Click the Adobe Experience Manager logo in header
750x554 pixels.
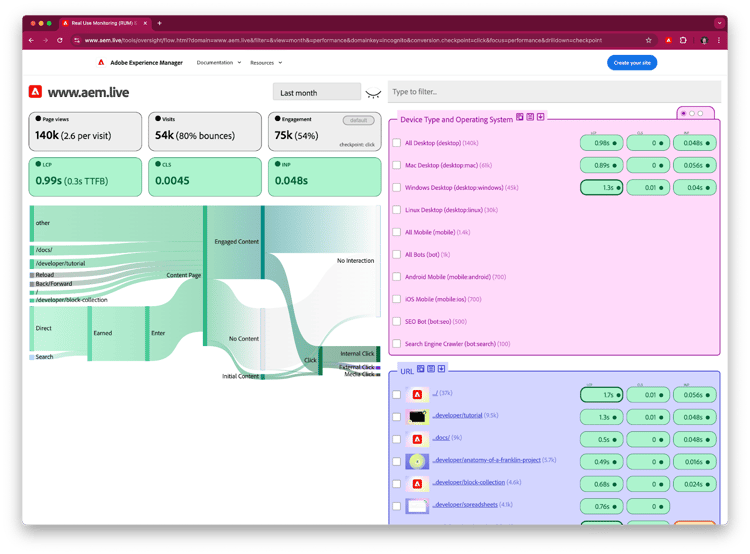tap(101, 62)
